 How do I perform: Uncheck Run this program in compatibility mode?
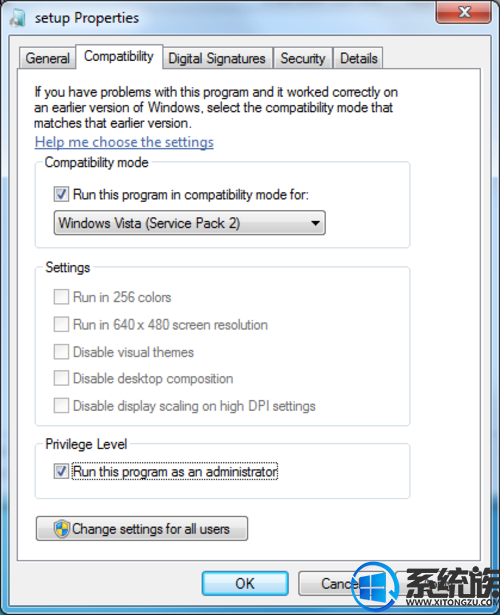pos(61,194)
